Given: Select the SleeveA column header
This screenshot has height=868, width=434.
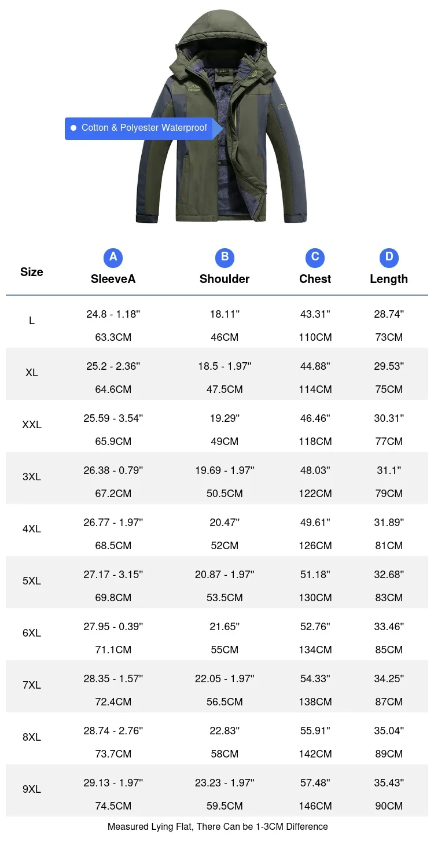Looking at the screenshot, I should 113,279.
